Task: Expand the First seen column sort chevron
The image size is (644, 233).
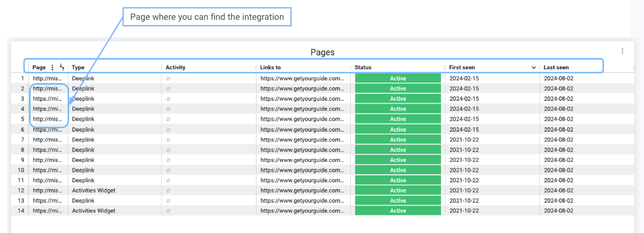Action: (533, 68)
